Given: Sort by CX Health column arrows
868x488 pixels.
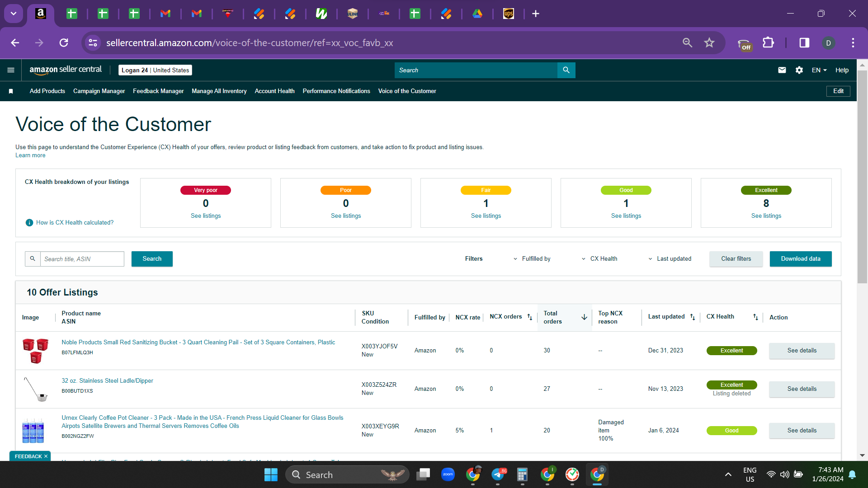Looking at the screenshot, I should [755, 317].
